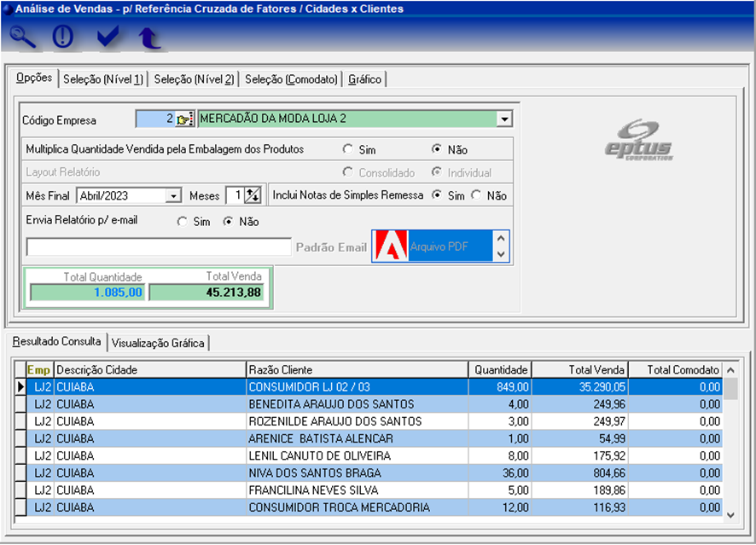
Task: Click the Eptus Corporation logo
Action: click(x=638, y=139)
